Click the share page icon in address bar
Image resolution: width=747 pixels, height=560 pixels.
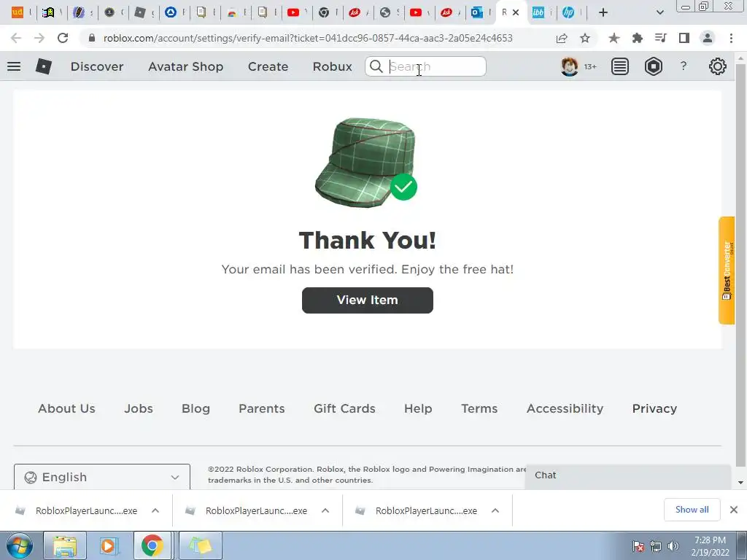(x=562, y=38)
